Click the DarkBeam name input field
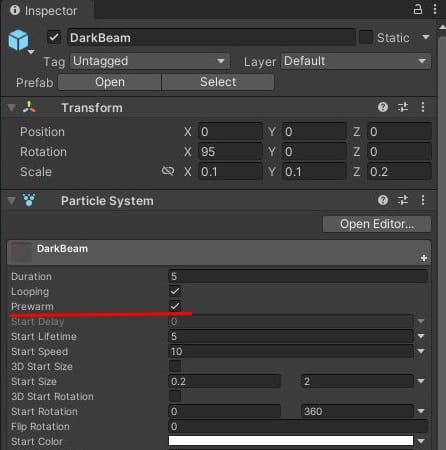The width and height of the screenshot is (446, 450). [211, 37]
